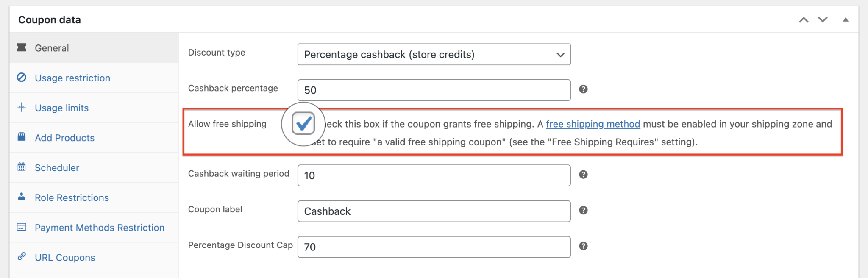This screenshot has width=868, height=278.
Task: Click the Usage limits icon
Action: (x=22, y=108)
